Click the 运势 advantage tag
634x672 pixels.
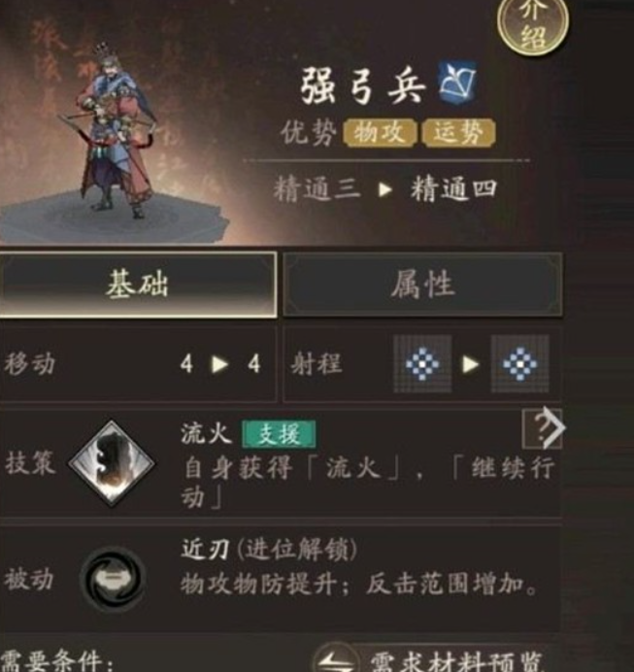click(458, 132)
